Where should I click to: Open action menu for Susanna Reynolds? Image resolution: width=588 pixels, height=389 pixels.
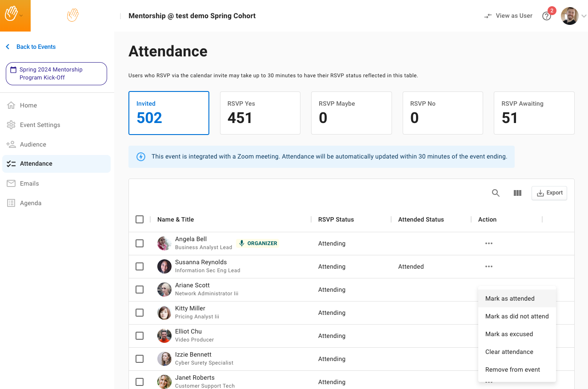click(489, 266)
